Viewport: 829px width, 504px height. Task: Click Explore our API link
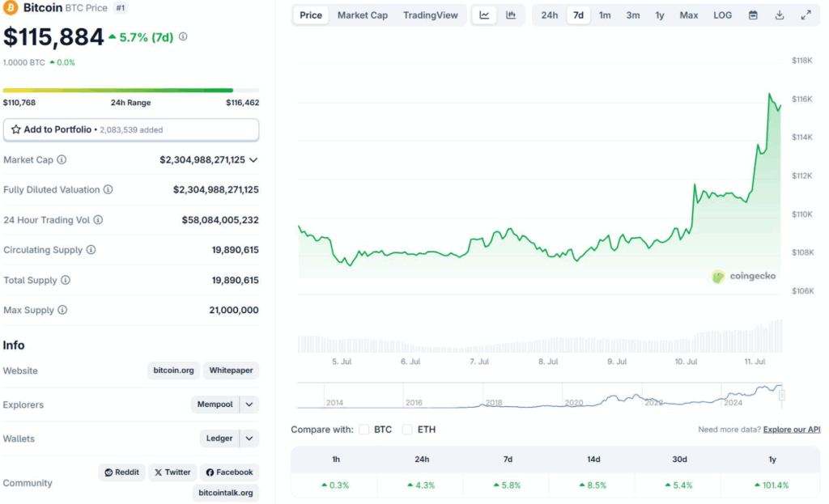click(x=792, y=430)
